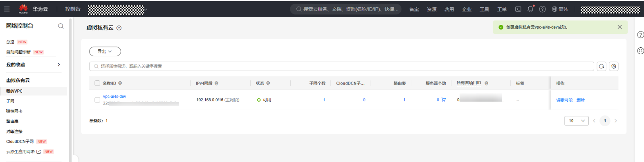
Task: Launch CloudShell terminal icon
Action: (518, 9)
